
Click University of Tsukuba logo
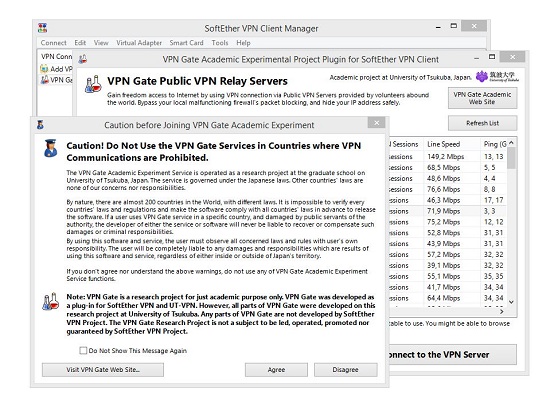[497, 76]
